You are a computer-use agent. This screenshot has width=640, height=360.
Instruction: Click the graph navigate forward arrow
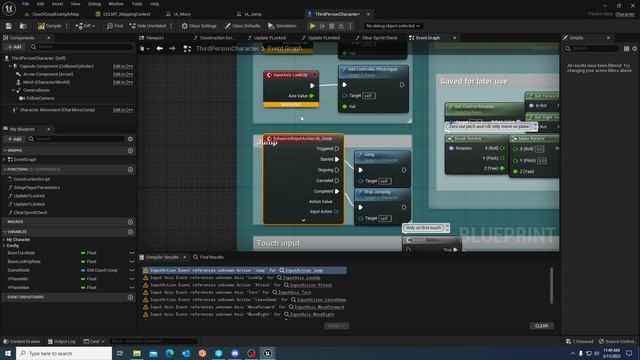coord(172,49)
